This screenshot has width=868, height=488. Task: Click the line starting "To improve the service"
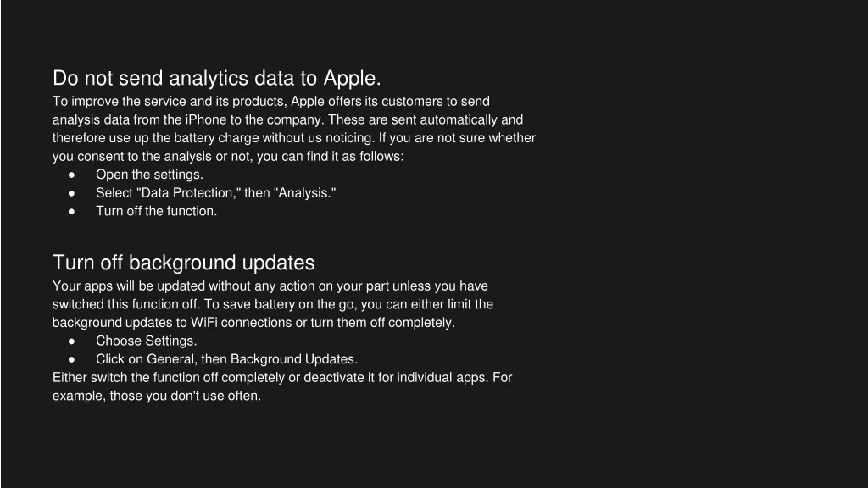[271, 102]
